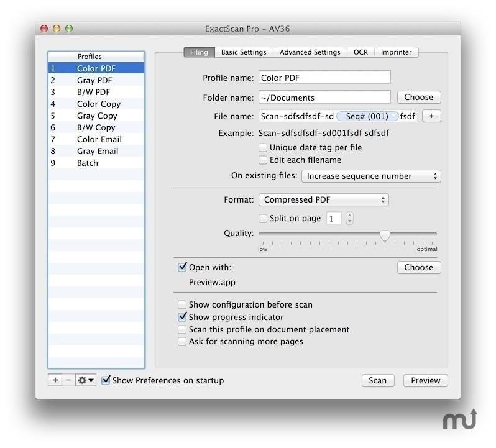The image size is (496, 448).
Task: Enable Ask for scanning more pages
Action: [x=182, y=342]
